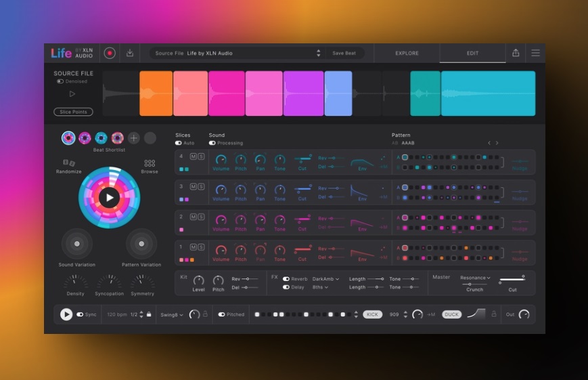Click the Tone knob of track 1
Viewport: 588px width, 380px height.
point(279,250)
